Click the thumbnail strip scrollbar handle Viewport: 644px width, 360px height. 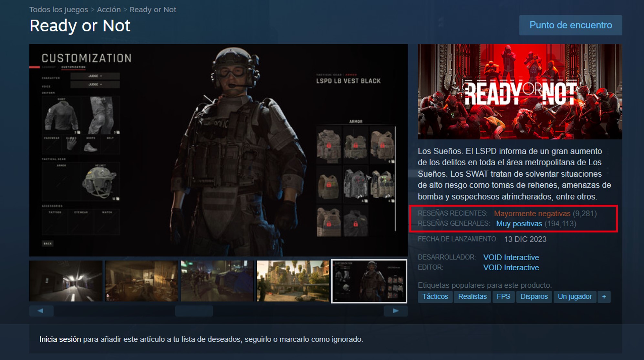tap(194, 311)
